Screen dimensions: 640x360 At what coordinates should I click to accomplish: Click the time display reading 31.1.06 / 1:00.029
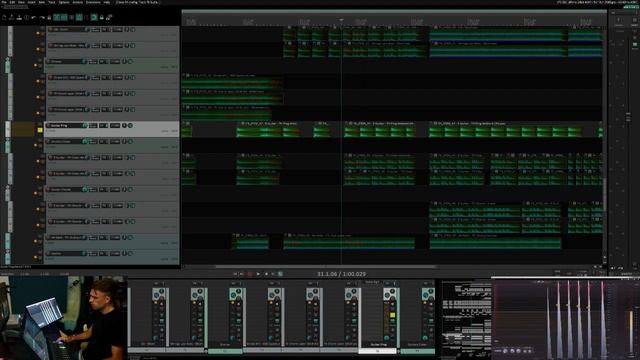point(342,274)
